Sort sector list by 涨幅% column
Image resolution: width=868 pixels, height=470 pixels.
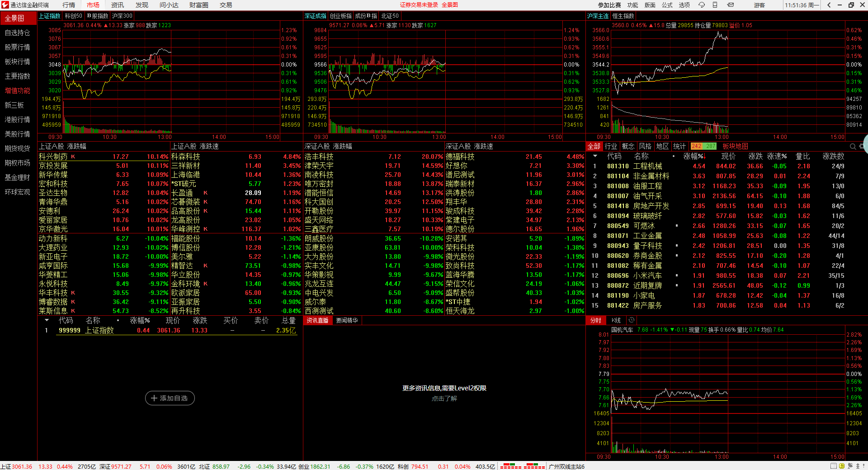click(x=693, y=156)
